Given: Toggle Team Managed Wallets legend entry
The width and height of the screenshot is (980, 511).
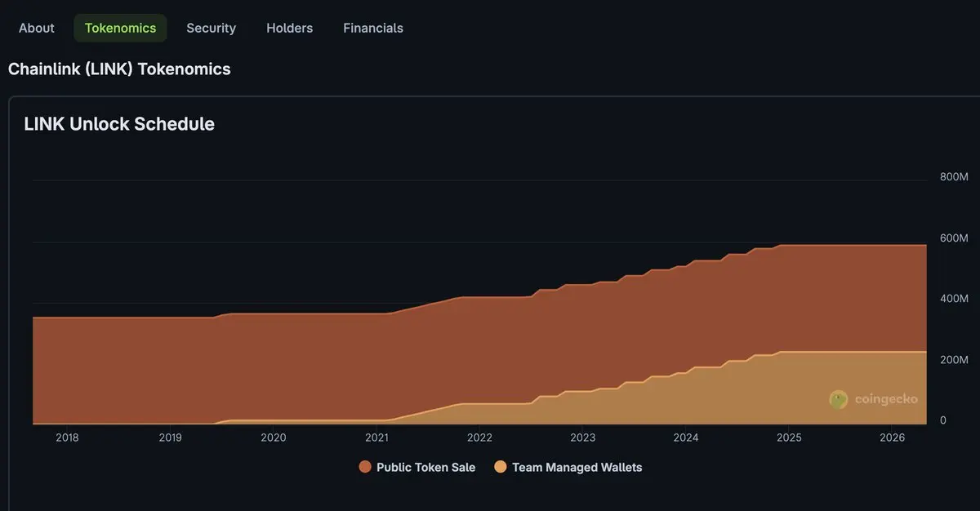Looking at the screenshot, I should point(568,468).
